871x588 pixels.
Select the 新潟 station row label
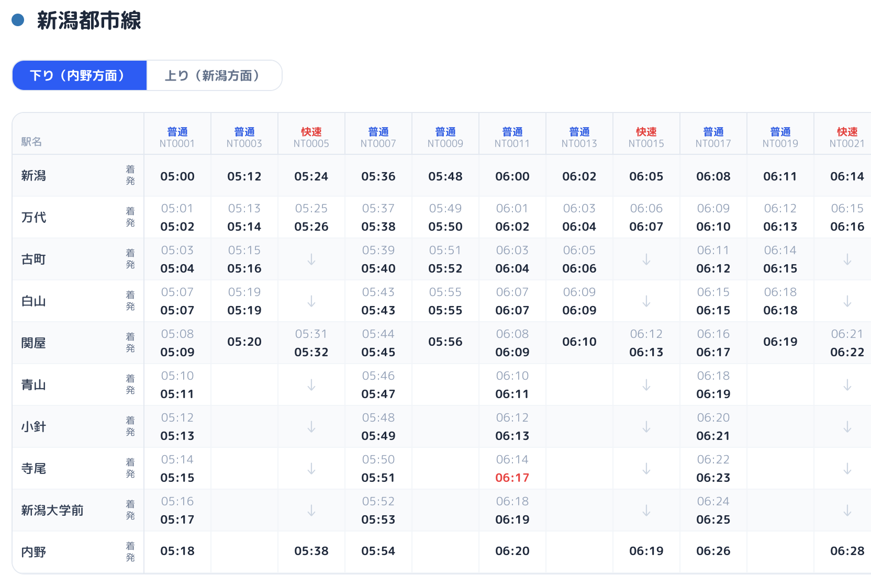(33, 176)
